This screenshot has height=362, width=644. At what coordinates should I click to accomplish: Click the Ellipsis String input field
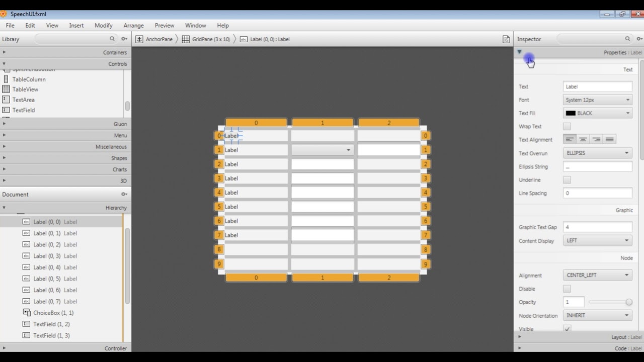coord(597,166)
